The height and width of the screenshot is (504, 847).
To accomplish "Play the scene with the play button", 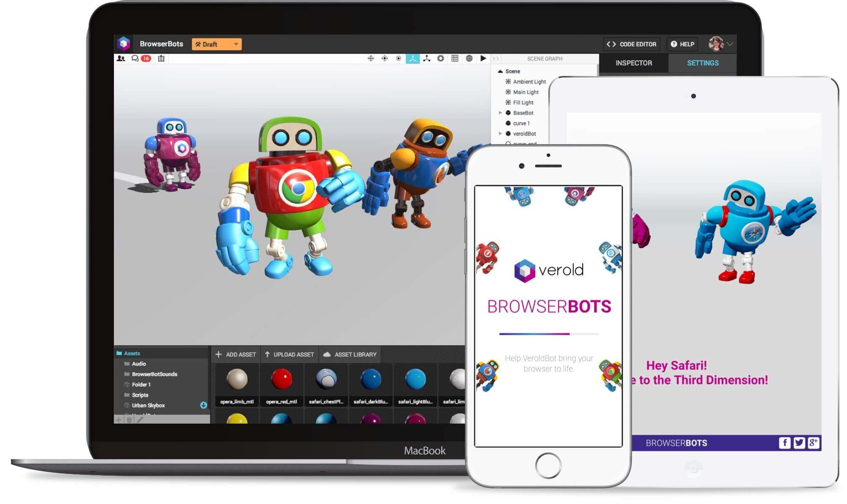I will (483, 58).
